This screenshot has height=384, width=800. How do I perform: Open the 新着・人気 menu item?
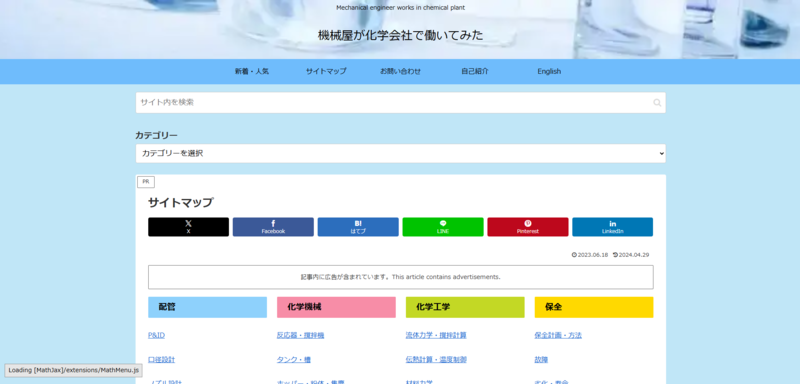pyautogui.click(x=252, y=71)
